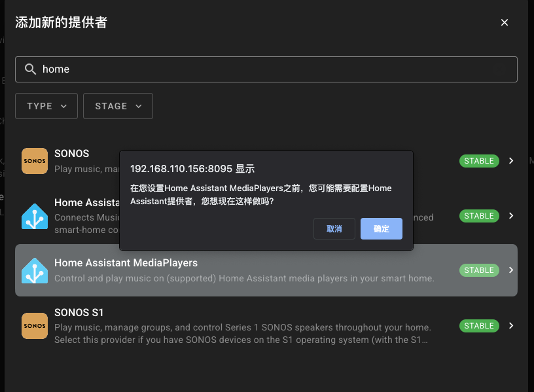Select the SONOS provider title

(71, 154)
